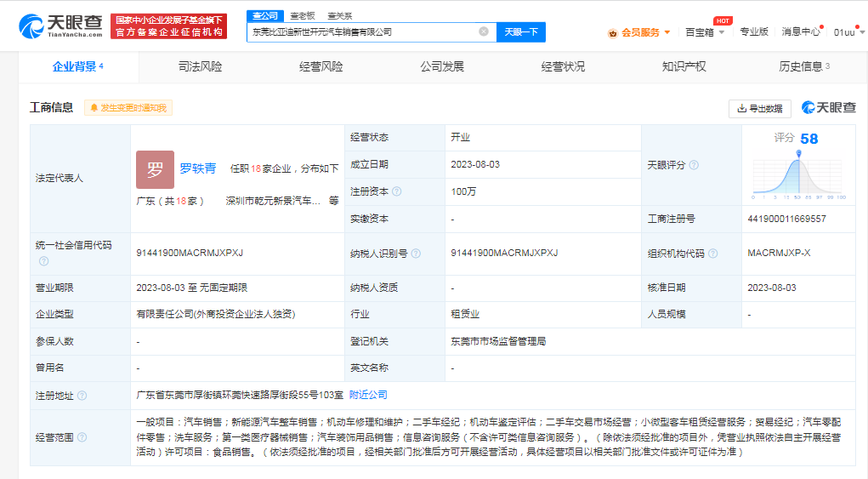Open the 知识产权 tab
The image size is (868, 479).
point(684,66)
